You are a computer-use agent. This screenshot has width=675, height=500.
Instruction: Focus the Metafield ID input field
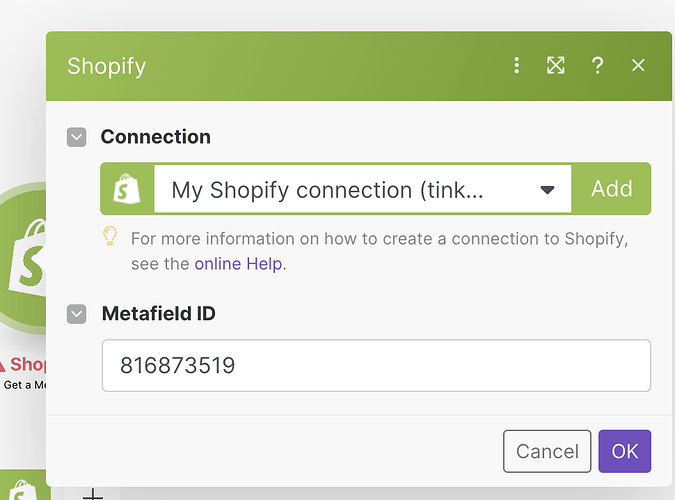click(x=376, y=366)
